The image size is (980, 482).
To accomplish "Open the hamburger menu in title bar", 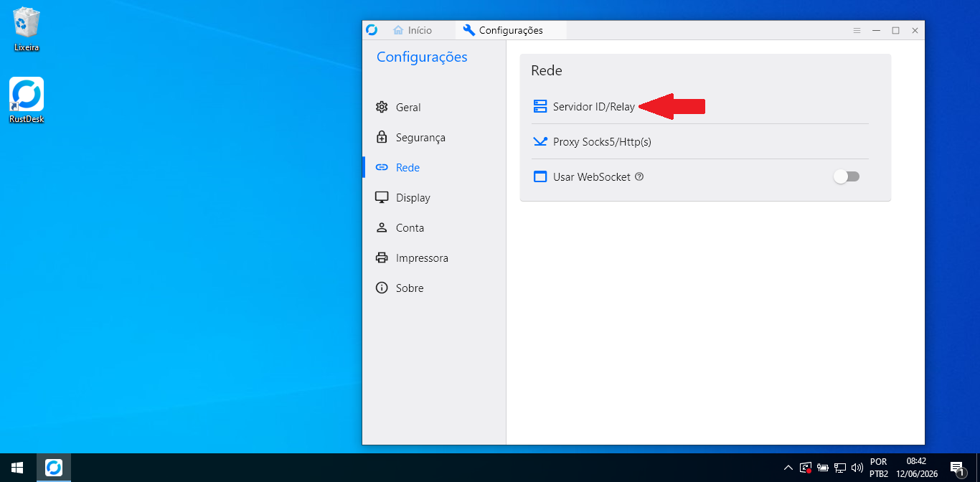I will pyautogui.click(x=857, y=31).
